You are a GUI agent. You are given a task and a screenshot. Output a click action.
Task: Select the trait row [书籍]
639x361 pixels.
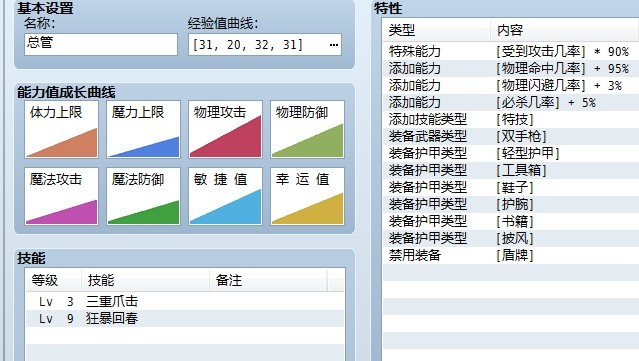[x=511, y=221]
